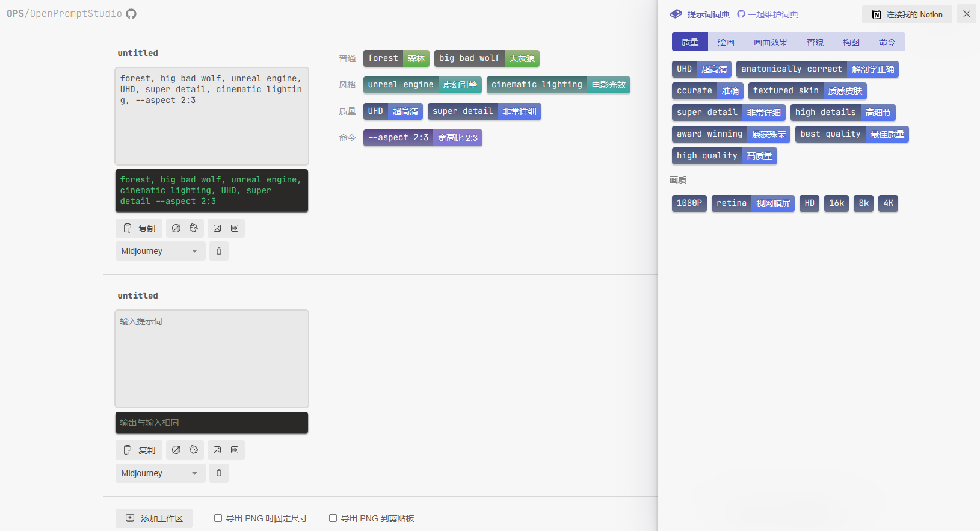980x531 pixels.
Task: Click the 添加工作区 button
Action: [154, 518]
